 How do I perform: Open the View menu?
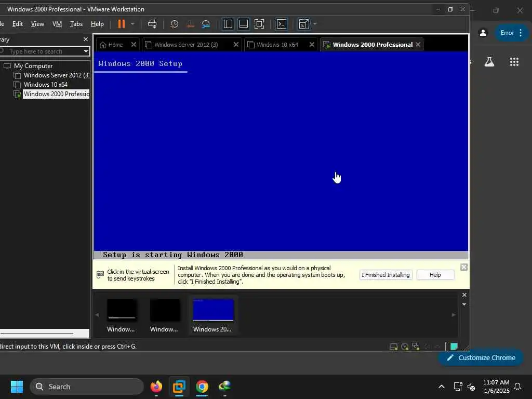[x=37, y=24]
